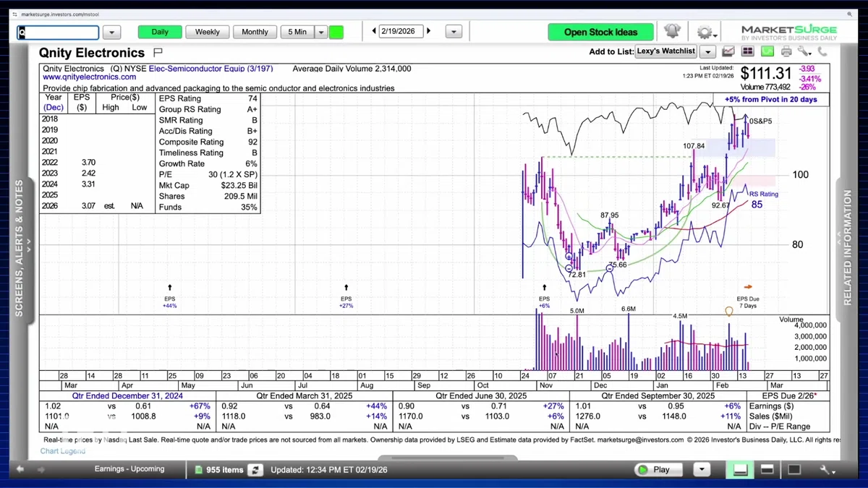Click the 92.67 low price label
Viewport: 868px width, 488px height.
(x=720, y=205)
